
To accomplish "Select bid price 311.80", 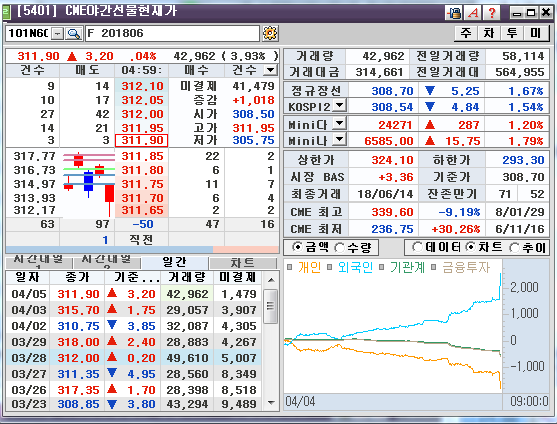I will coord(142,170).
